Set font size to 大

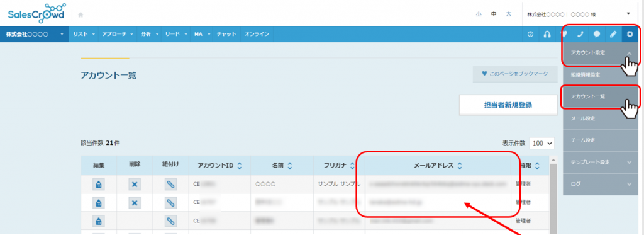coord(509,14)
